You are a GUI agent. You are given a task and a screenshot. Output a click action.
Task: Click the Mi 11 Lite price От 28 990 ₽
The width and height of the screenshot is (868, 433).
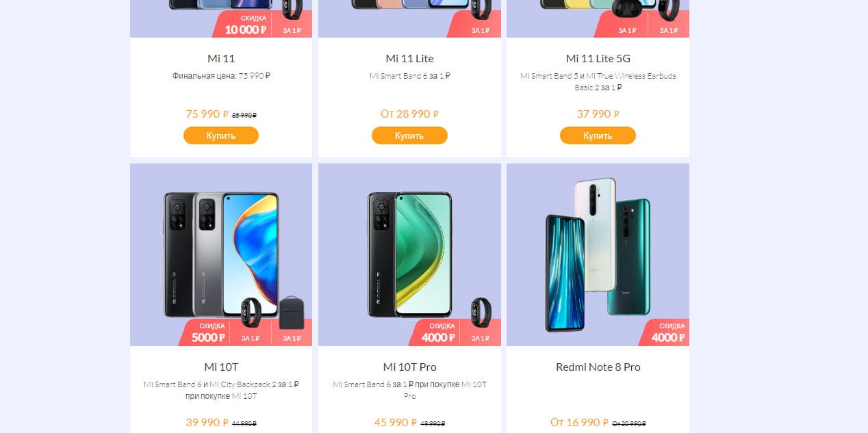point(409,114)
